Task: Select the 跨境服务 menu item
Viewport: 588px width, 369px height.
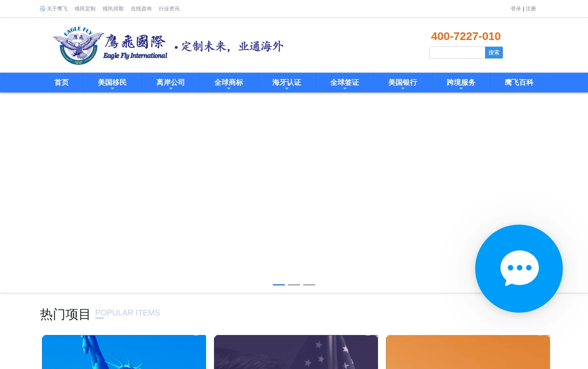Action: (x=461, y=83)
